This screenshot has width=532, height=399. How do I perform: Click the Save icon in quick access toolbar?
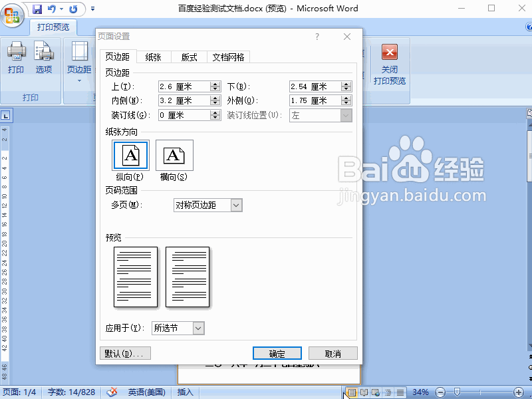37,9
